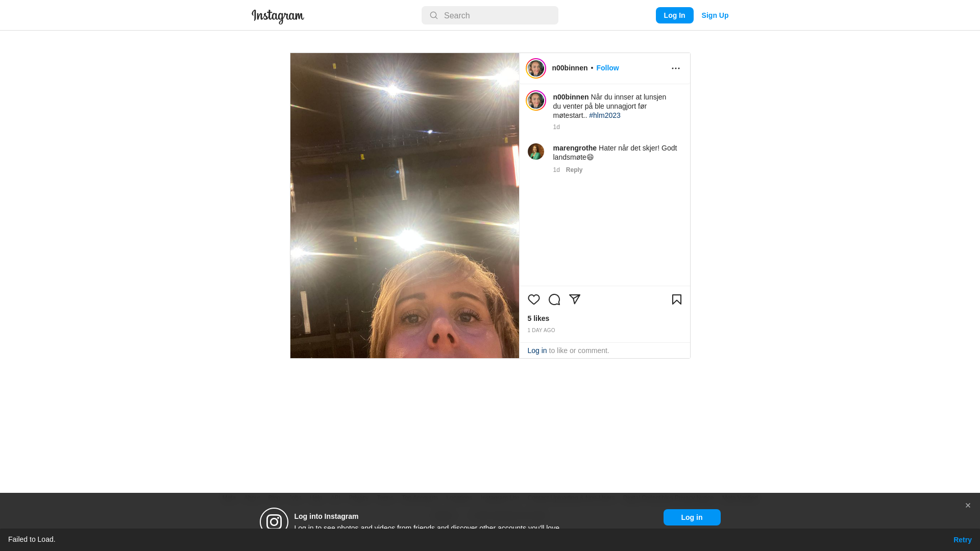Follow n00binnen
980x551 pixels.
[x=607, y=68]
